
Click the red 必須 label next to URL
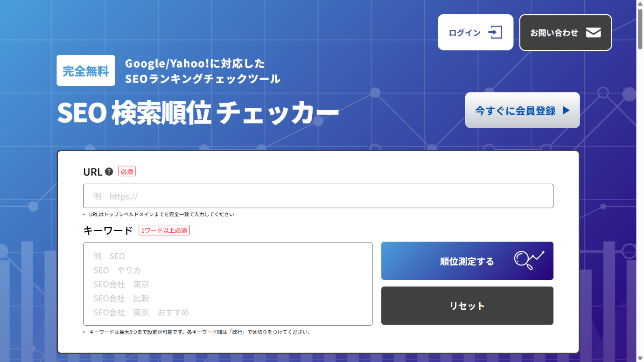click(127, 172)
